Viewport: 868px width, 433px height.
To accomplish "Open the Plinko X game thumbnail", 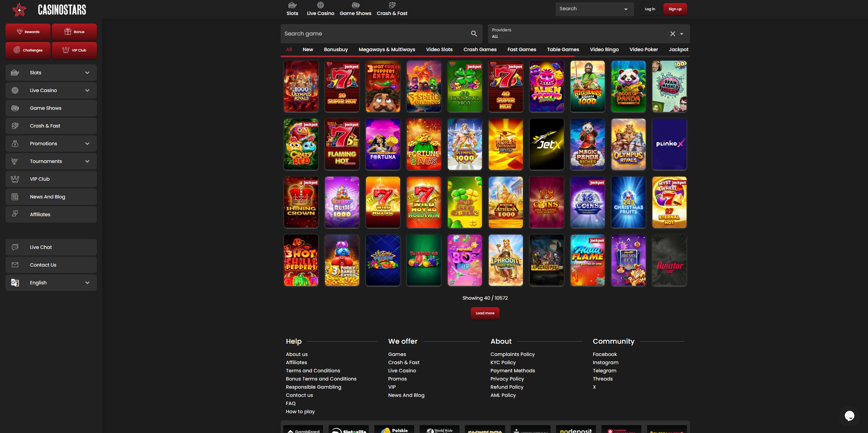I will [669, 144].
